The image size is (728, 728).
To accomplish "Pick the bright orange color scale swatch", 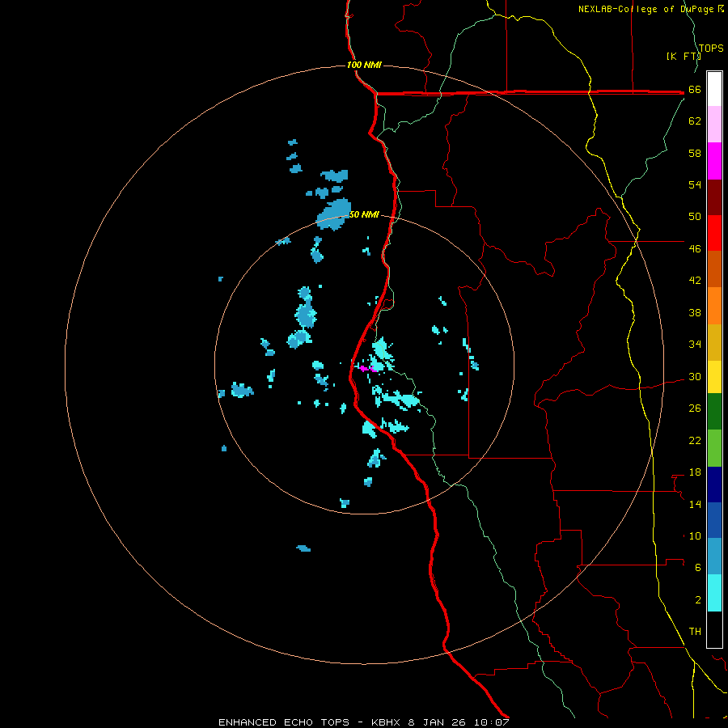I will pos(714,306).
